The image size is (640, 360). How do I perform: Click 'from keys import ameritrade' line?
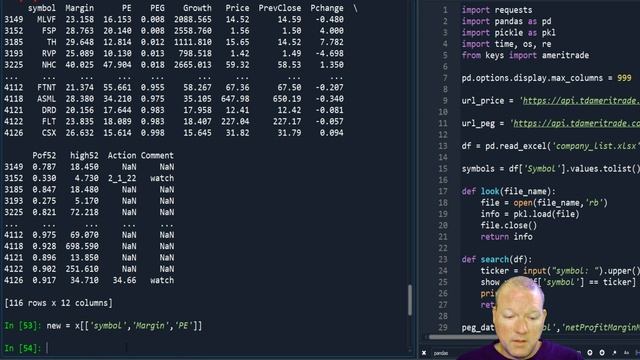[525, 56]
